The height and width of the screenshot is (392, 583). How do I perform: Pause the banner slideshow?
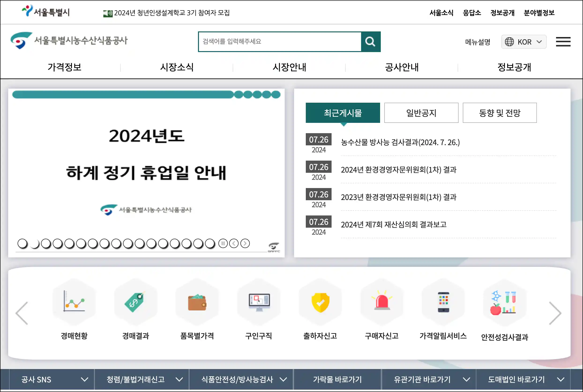(x=223, y=243)
